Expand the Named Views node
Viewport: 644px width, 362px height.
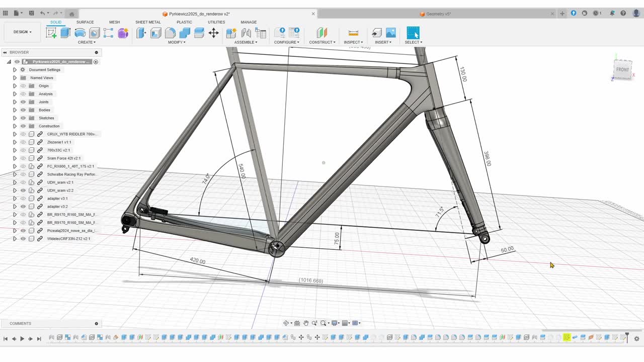tap(15, 78)
